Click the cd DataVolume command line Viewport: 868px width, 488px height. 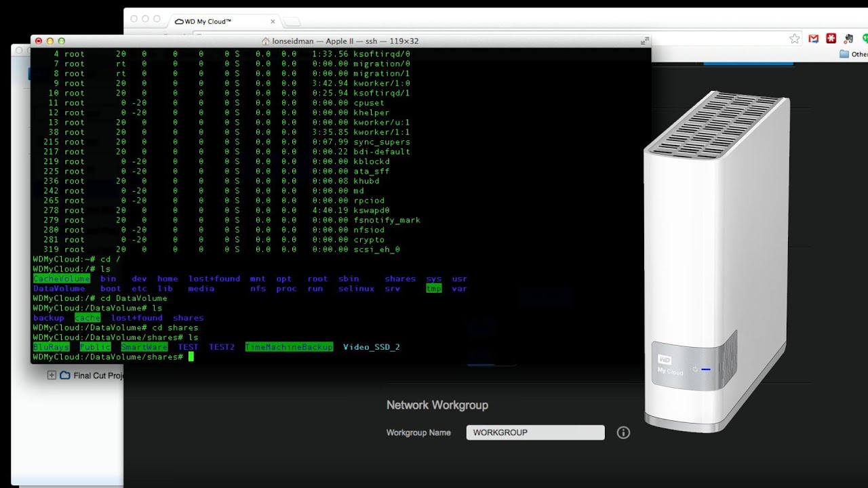point(100,298)
